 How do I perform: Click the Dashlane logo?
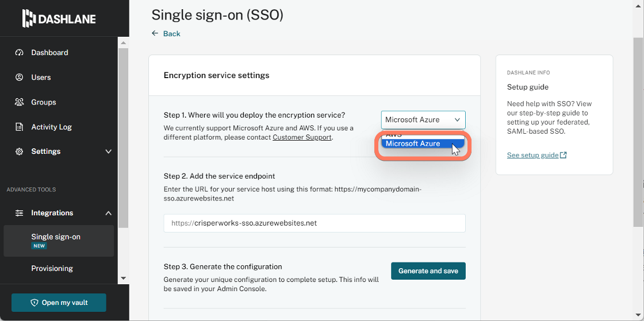[59, 18]
